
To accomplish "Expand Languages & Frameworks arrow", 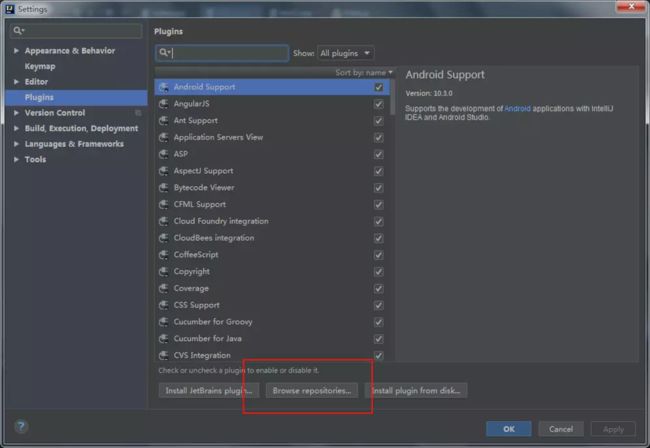I will point(16,144).
